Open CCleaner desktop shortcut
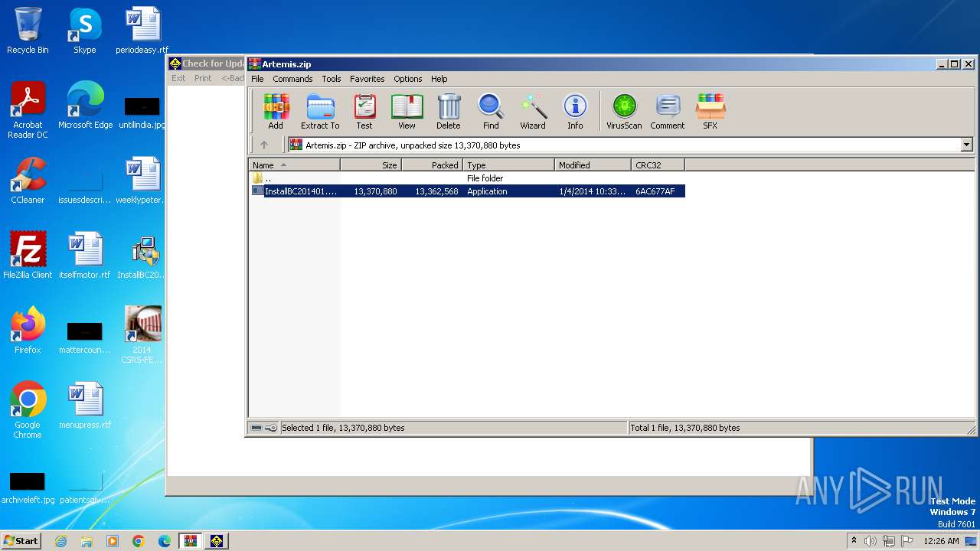 pyautogui.click(x=28, y=181)
